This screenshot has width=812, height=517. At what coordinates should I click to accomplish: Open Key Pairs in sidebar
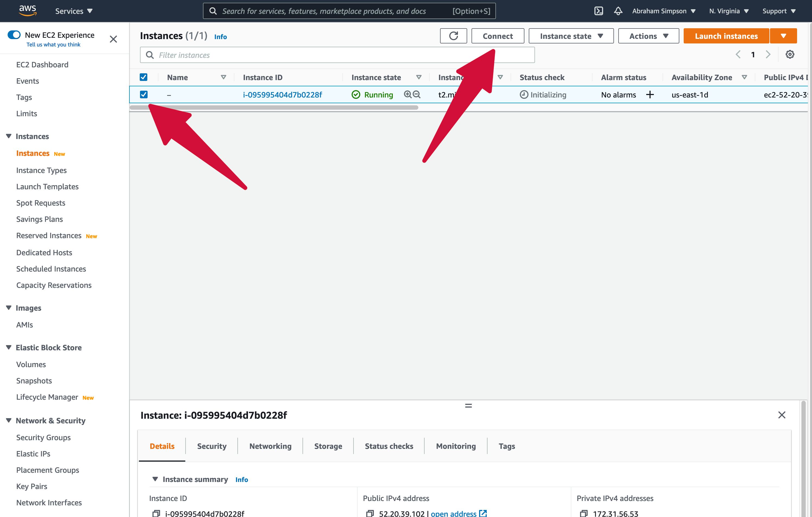(x=32, y=486)
